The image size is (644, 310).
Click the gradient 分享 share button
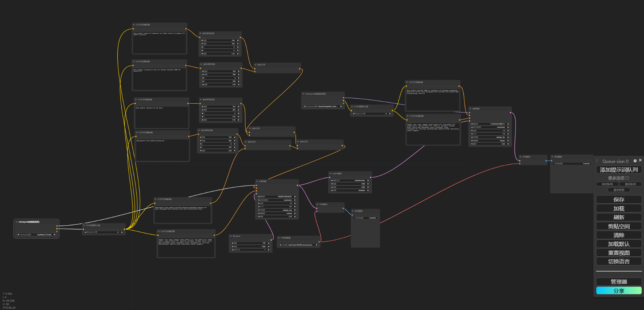pyautogui.click(x=619, y=290)
